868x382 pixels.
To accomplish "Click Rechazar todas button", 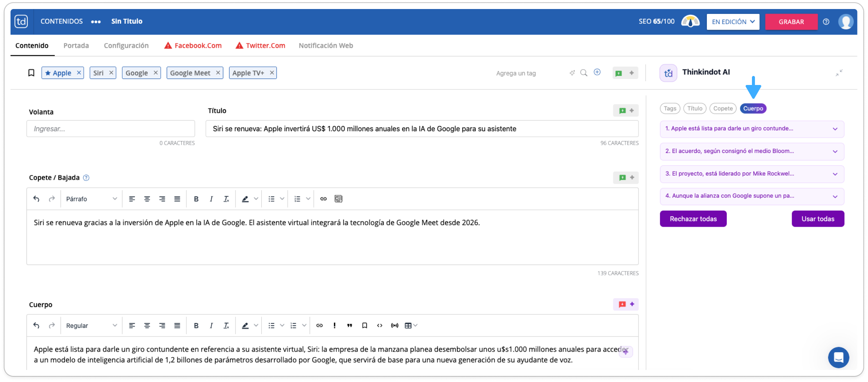I will 693,219.
